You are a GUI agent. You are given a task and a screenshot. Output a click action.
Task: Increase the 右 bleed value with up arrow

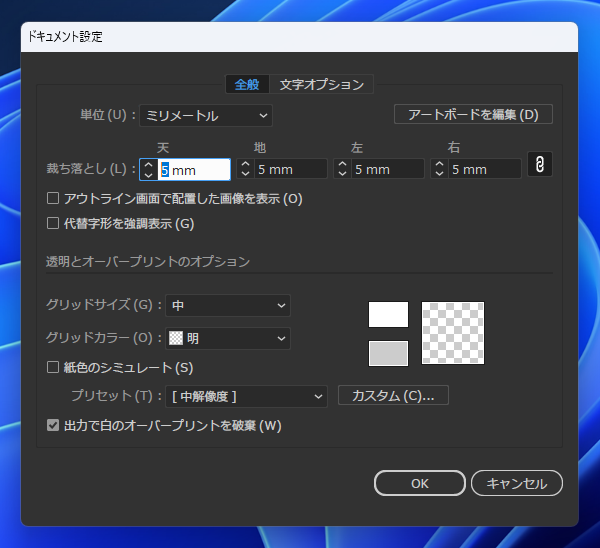(439, 164)
